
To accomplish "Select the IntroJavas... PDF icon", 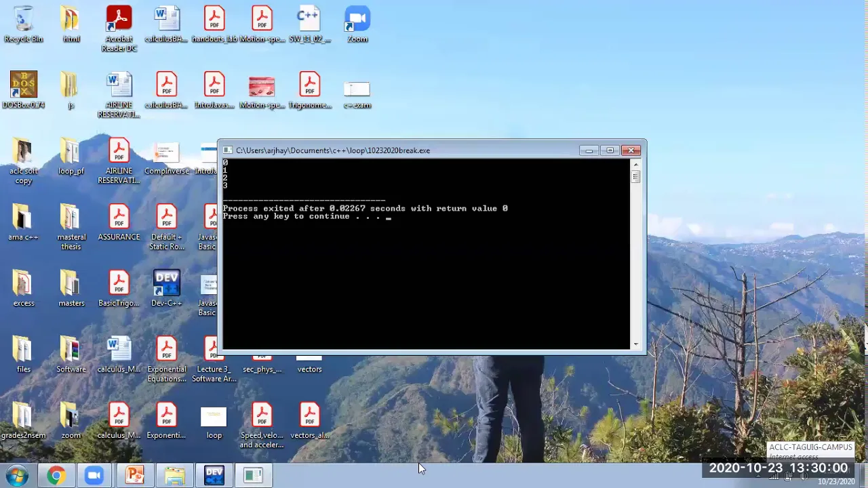I will 214,90.
